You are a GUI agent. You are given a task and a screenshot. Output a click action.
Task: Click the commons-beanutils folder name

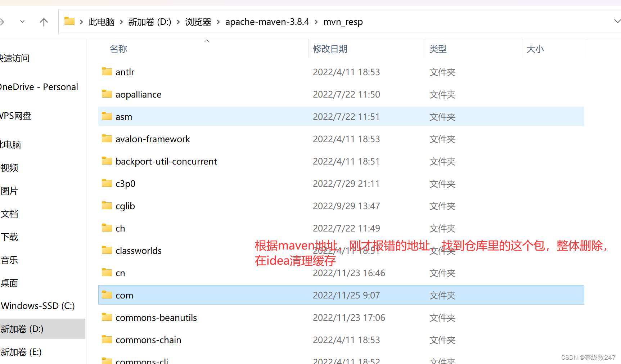(x=156, y=318)
